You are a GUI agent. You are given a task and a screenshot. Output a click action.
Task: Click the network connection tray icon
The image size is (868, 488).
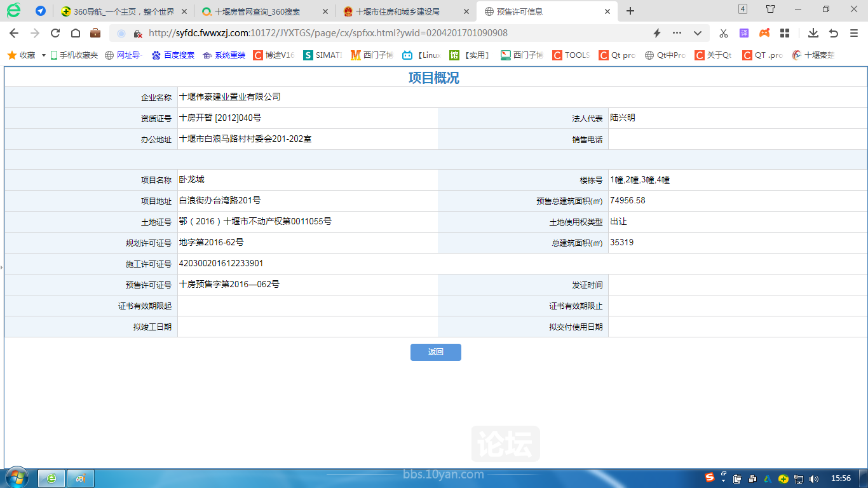pyautogui.click(x=799, y=478)
